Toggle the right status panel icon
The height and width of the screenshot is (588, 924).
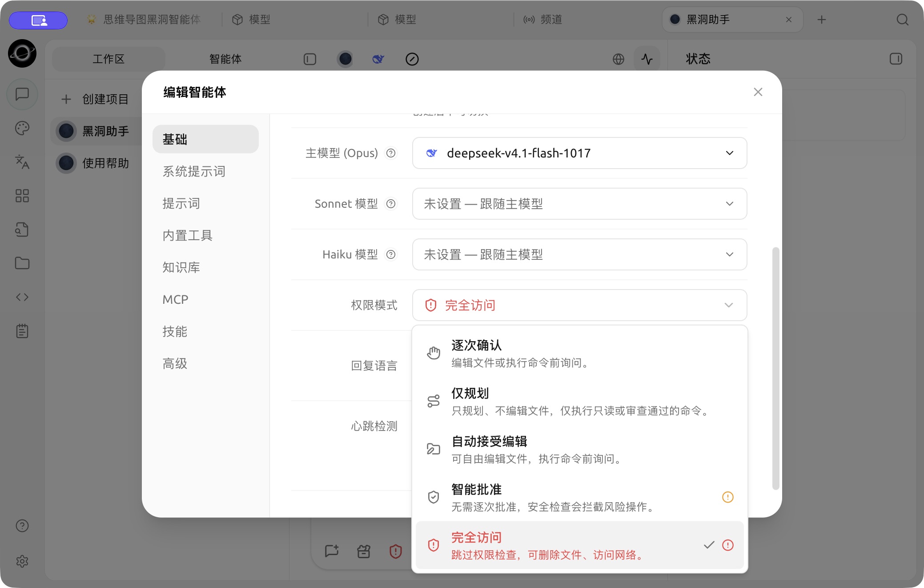click(896, 59)
